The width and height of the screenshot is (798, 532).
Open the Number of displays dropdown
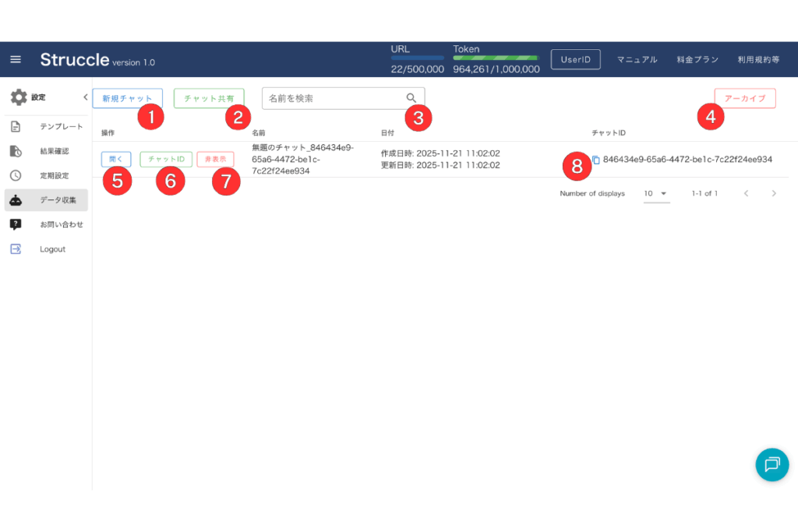[x=656, y=193]
